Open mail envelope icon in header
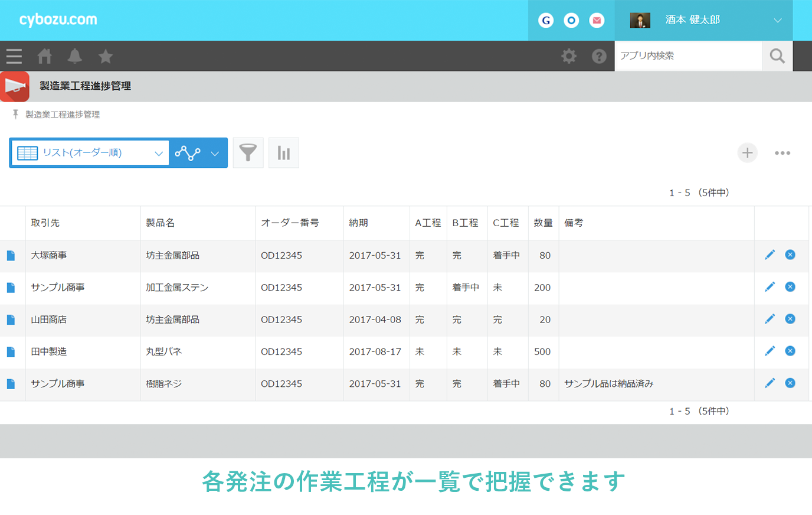This screenshot has width=812, height=515. tap(597, 21)
